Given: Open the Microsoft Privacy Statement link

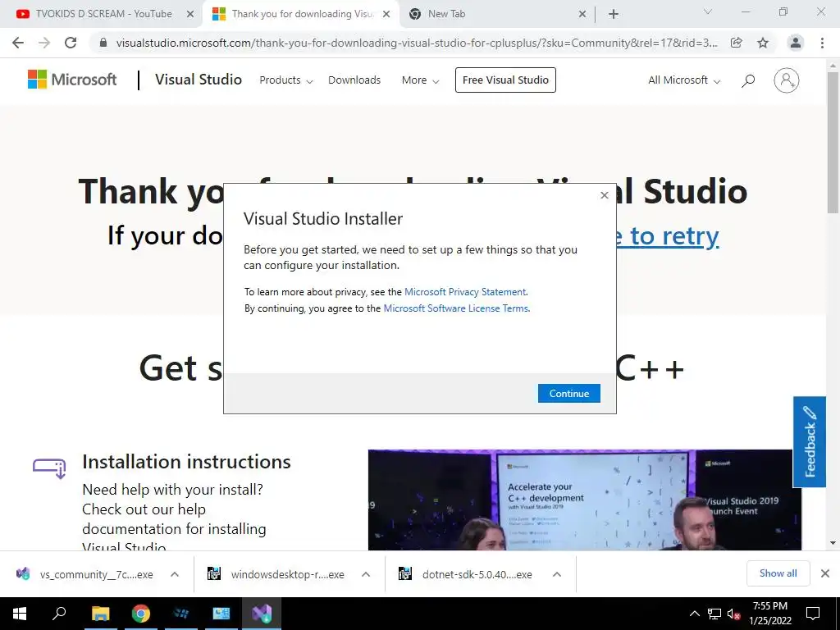Looking at the screenshot, I should pyautogui.click(x=465, y=292).
